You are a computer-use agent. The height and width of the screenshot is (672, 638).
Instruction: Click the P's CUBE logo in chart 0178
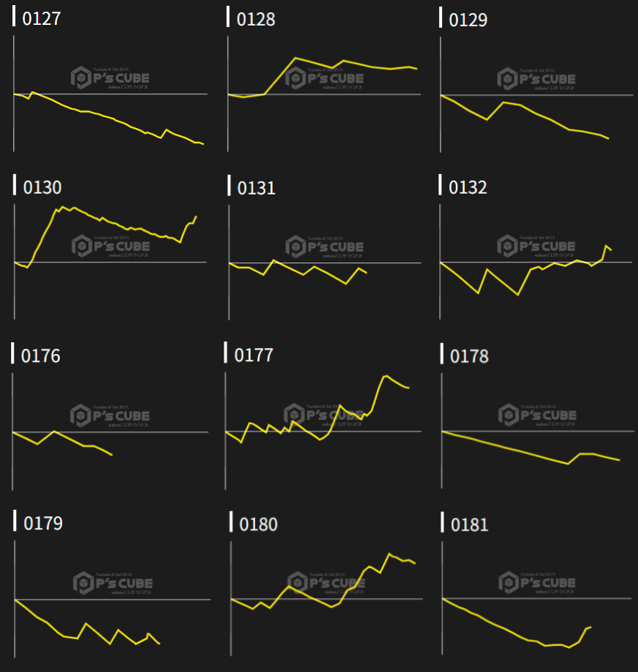click(536, 415)
